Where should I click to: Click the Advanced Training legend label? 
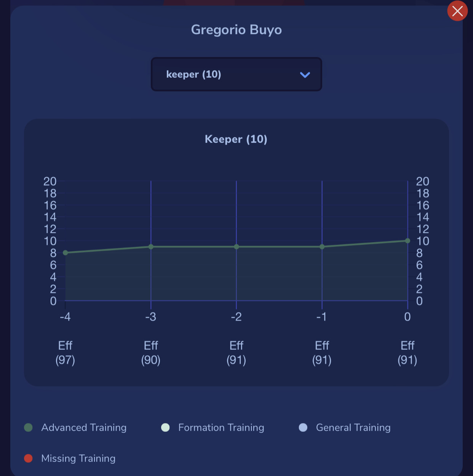click(84, 428)
